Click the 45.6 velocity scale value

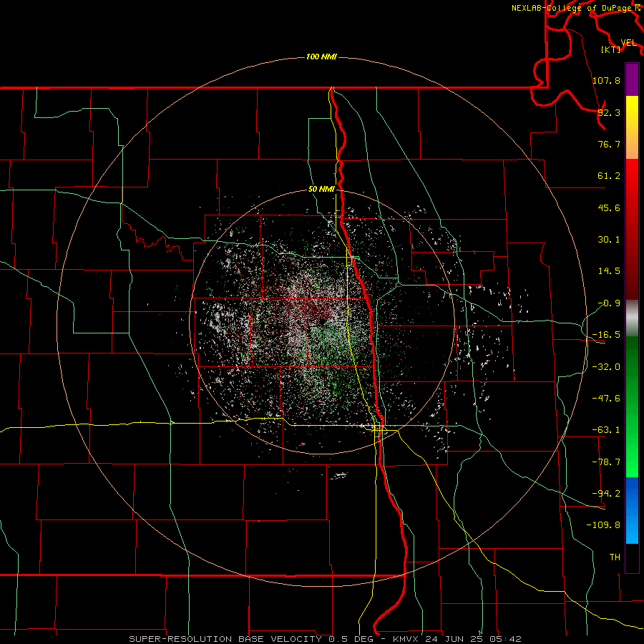click(609, 208)
